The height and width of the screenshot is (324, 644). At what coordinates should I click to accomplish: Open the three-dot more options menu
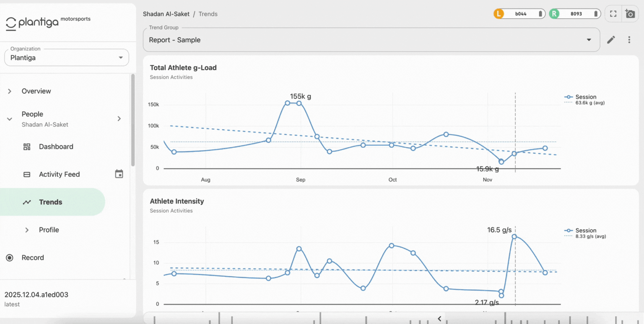tap(629, 40)
